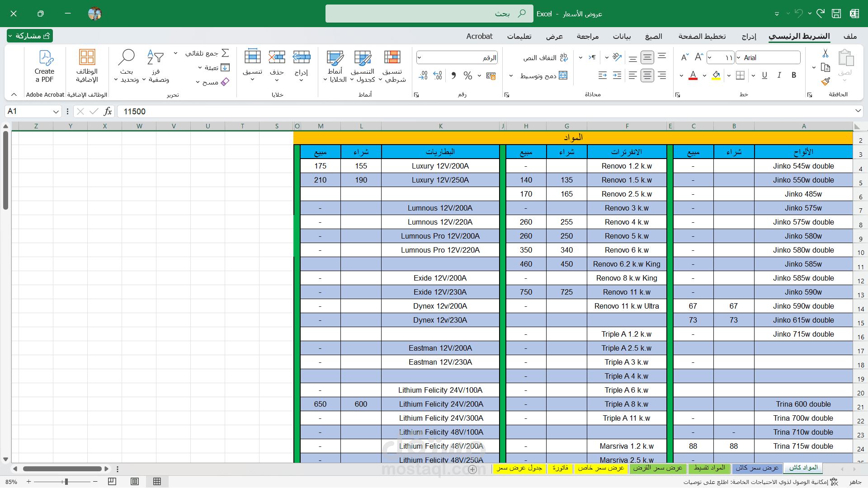Viewport: 868px width, 488px height.
Task: Switch to Normal view in status bar
Action: click(x=157, y=482)
